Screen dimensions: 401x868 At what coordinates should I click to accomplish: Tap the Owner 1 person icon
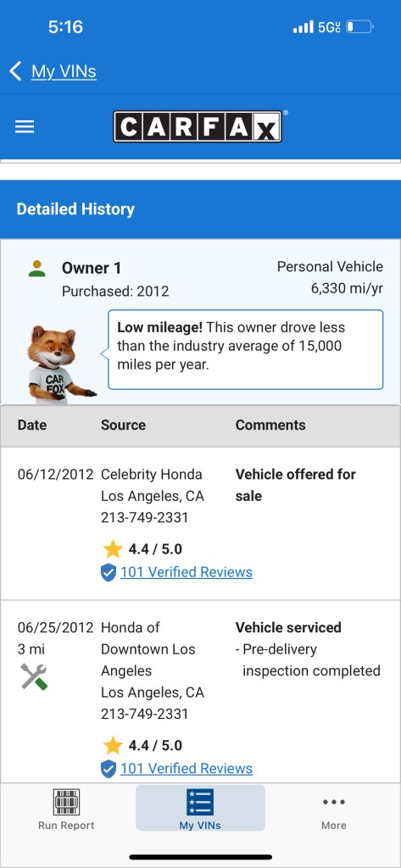tap(37, 269)
